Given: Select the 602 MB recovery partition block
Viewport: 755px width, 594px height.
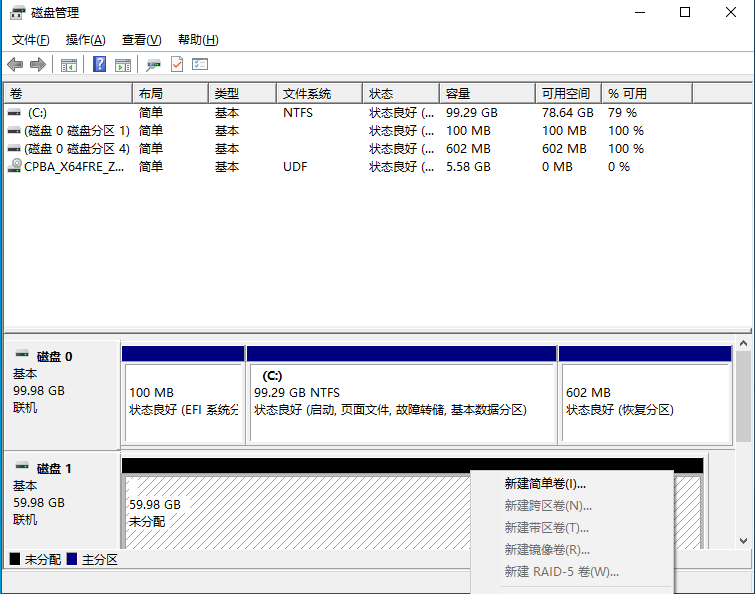Looking at the screenshot, I should (645, 395).
